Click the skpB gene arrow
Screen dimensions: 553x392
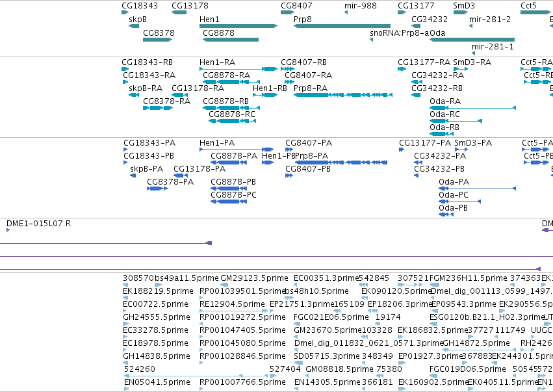[134, 26]
